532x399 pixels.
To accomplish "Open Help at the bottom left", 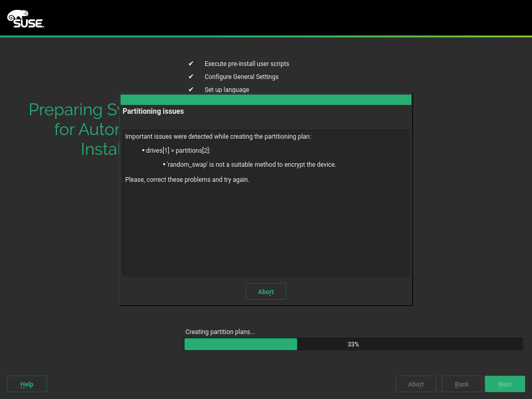I will [x=27, y=384].
